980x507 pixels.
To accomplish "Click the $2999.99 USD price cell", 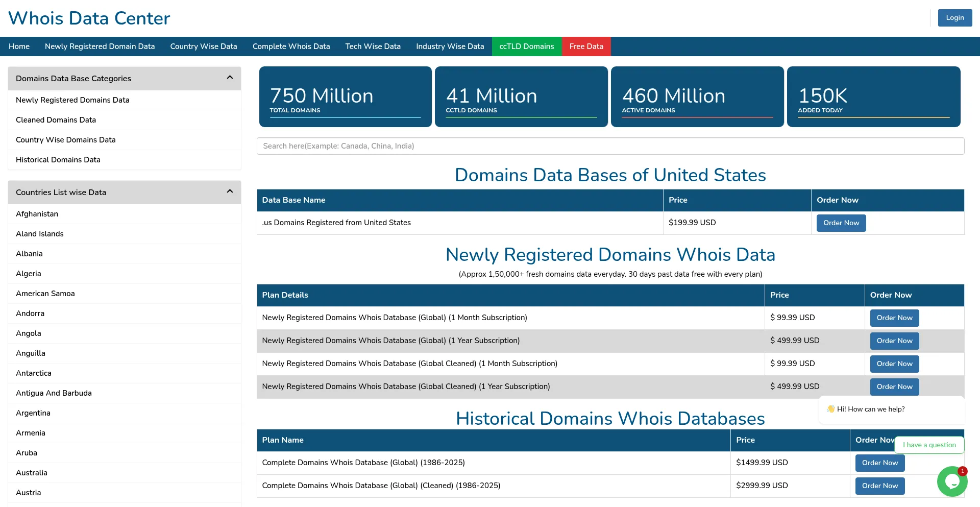I will click(790, 486).
